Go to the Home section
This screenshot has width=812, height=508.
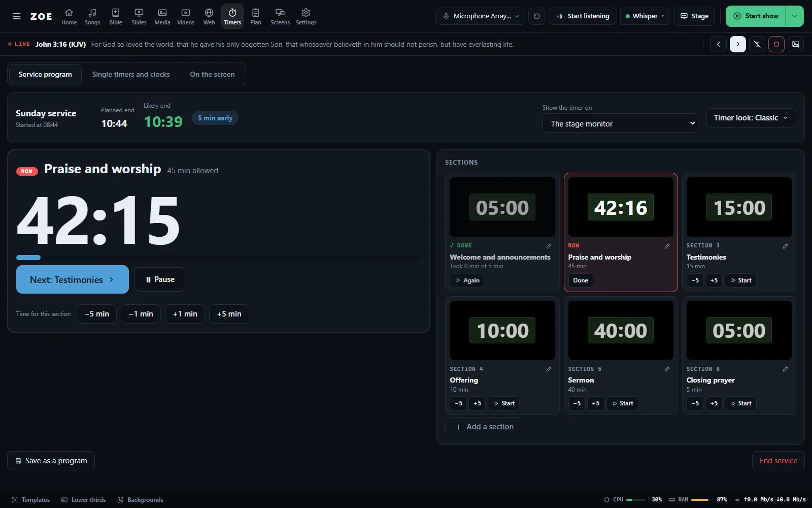click(69, 16)
